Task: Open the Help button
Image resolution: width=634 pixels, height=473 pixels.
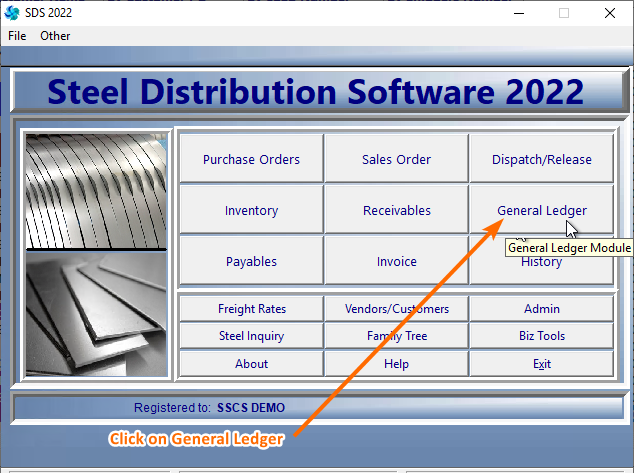Action: (396, 363)
